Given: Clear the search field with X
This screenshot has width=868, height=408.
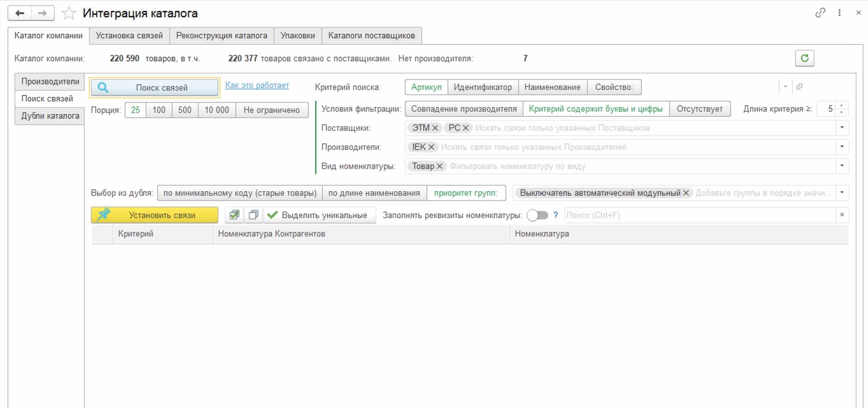Looking at the screenshot, I should (842, 215).
